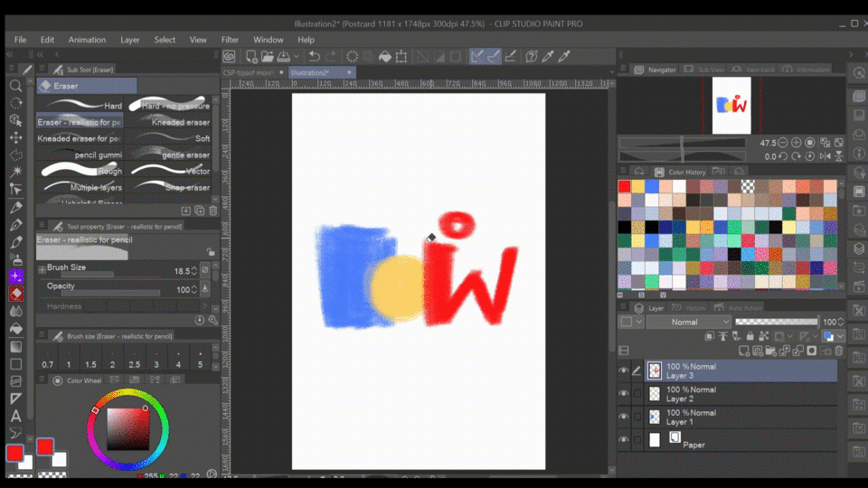Select the Operation object tool
This screenshot has height=488, width=868.
[x=16, y=120]
